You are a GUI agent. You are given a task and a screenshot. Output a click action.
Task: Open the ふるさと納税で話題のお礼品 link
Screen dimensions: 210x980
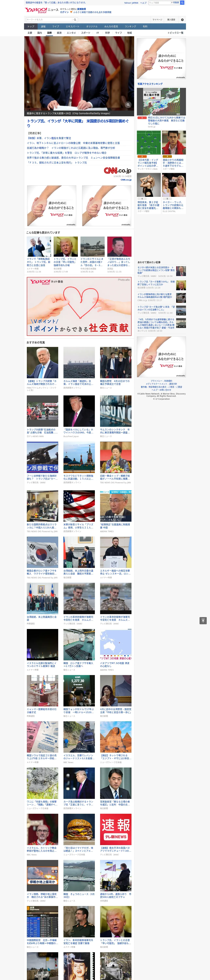tap(92, 12)
